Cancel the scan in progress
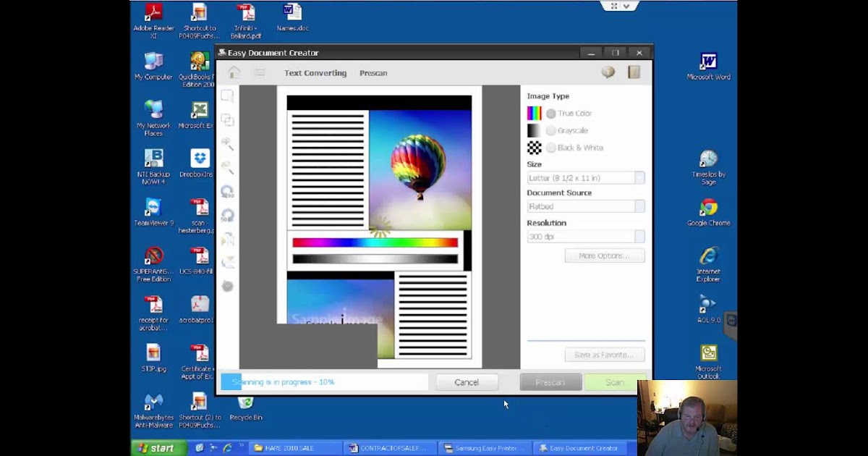 point(467,382)
